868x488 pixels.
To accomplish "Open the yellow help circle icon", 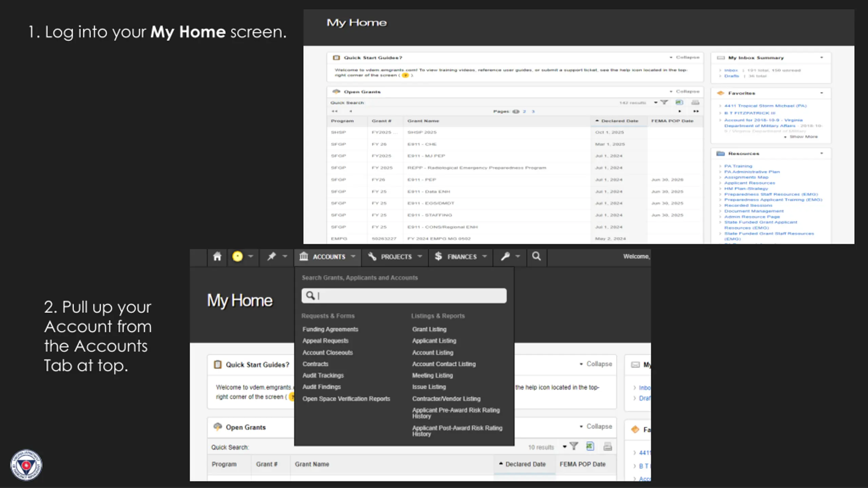I will [237, 257].
